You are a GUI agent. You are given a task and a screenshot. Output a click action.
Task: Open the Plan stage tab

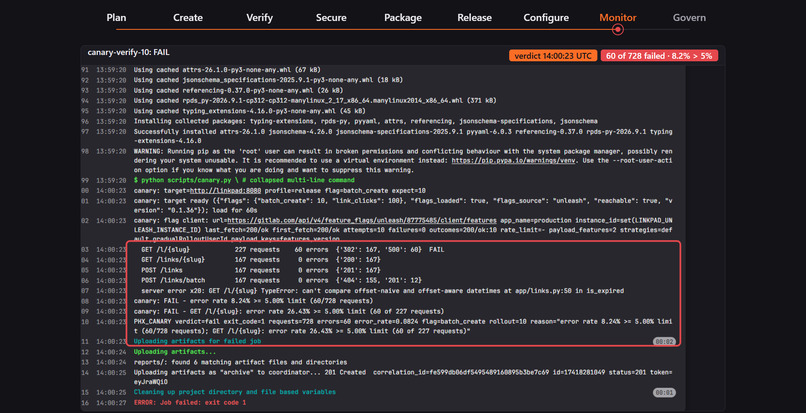click(x=116, y=17)
